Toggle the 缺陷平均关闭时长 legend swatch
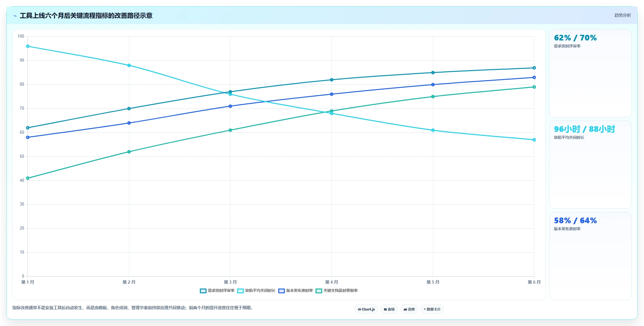The height and width of the screenshot is (326, 644). [240, 291]
